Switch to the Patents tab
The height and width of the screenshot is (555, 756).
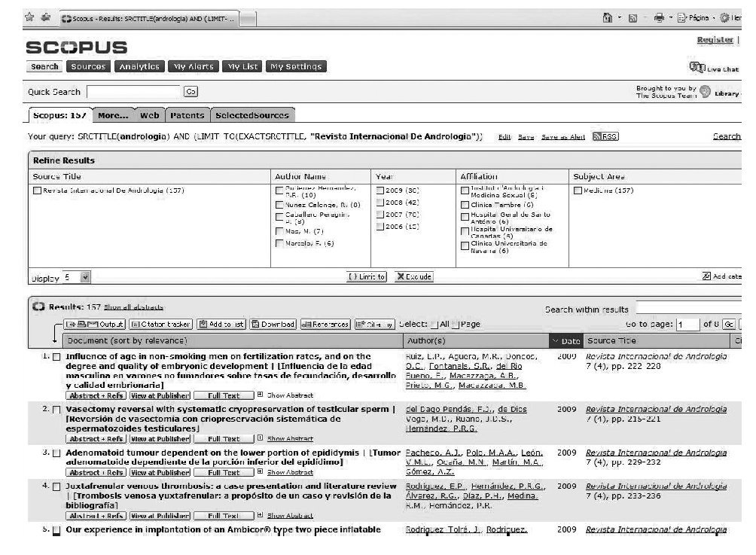pos(187,115)
